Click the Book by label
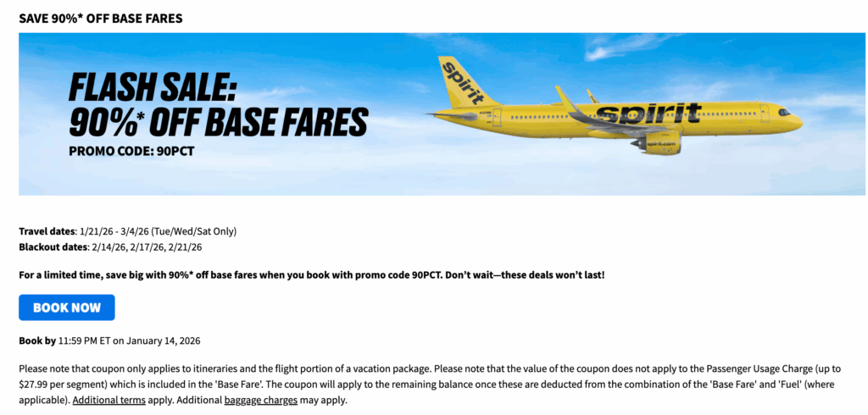This screenshot has width=868, height=415. [x=36, y=340]
